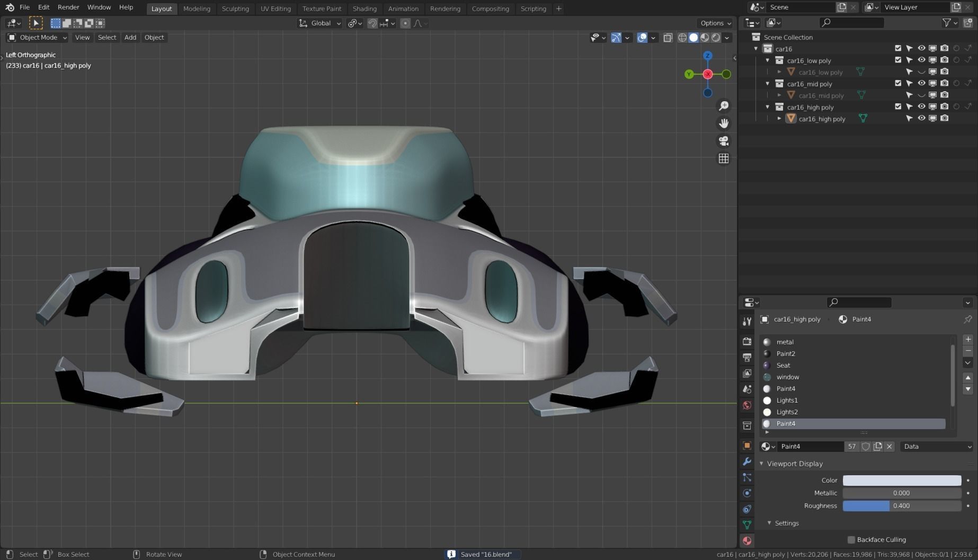
Task: Unlink Paint4 material with X icon
Action: point(890,447)
